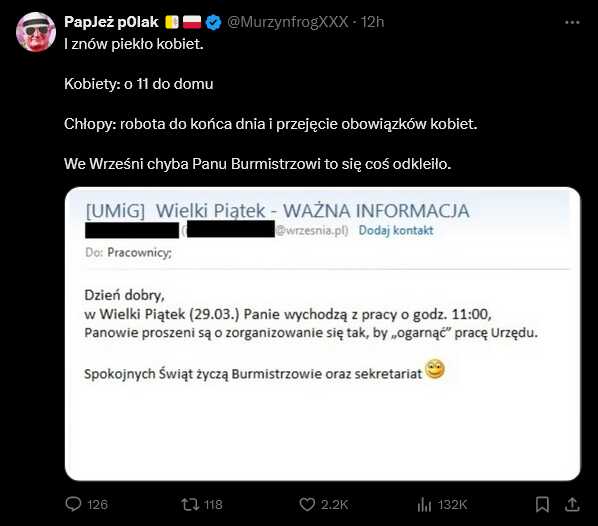The width and height of the screenshot is (598, 526).
Task: Like the tweet with heart icon
Action: click(x=307, y=504)
